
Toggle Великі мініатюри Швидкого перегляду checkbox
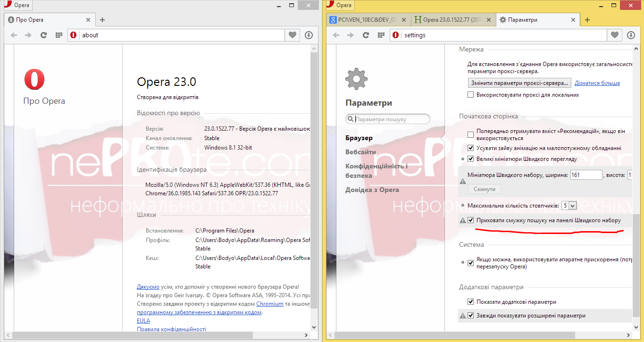tap(470, 159)
